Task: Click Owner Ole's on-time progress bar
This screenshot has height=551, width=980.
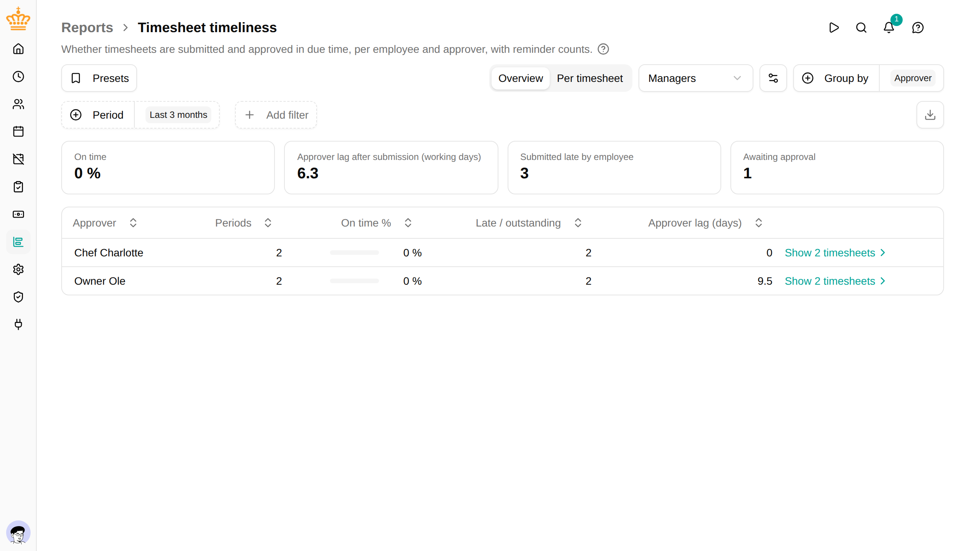Action: coord(354,281)
